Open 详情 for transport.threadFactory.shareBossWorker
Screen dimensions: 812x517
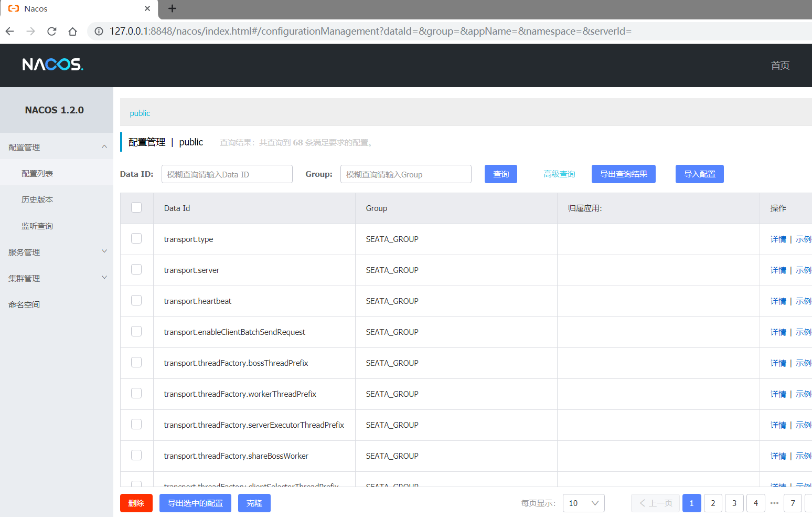point(778,456)
